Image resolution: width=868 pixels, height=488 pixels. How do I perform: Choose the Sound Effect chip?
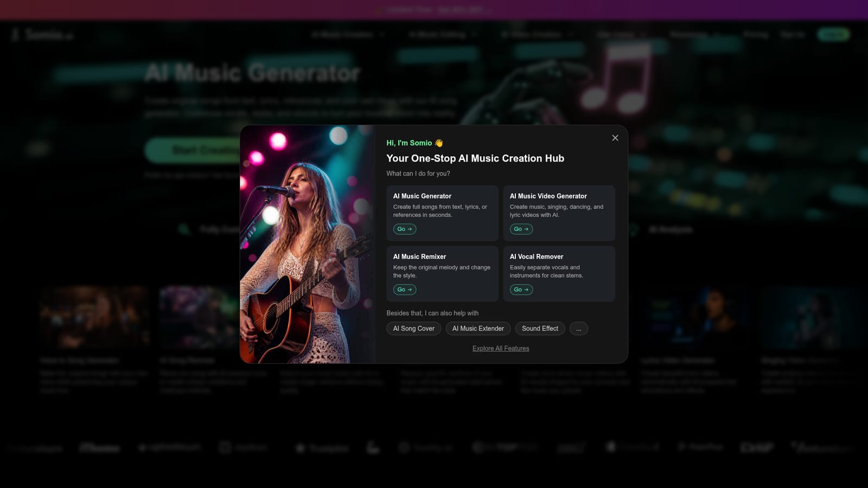click(x=540, y=329)
